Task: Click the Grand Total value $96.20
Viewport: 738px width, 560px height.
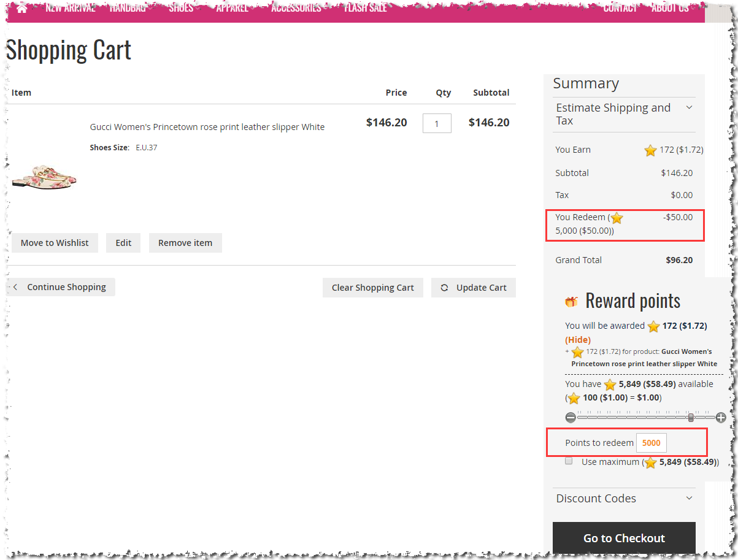Action: [x=679, y=260]
